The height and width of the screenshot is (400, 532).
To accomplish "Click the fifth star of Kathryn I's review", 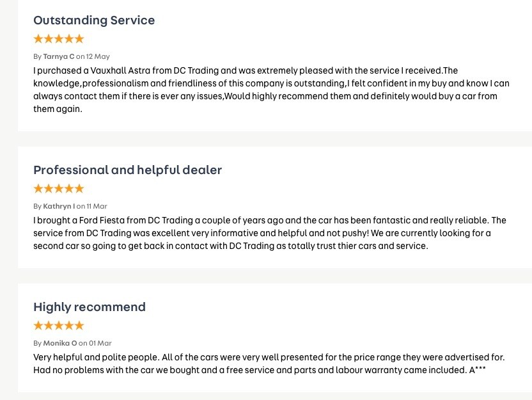I will tap(79, 188).
